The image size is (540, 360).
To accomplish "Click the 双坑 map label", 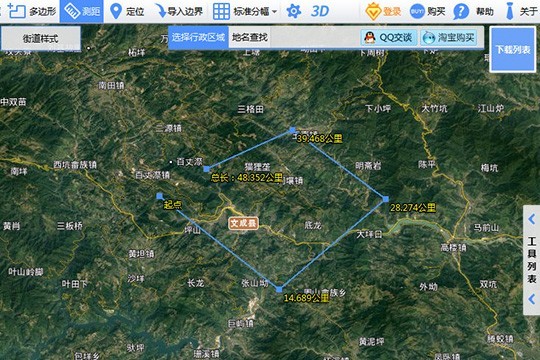I will coord(488,284).
